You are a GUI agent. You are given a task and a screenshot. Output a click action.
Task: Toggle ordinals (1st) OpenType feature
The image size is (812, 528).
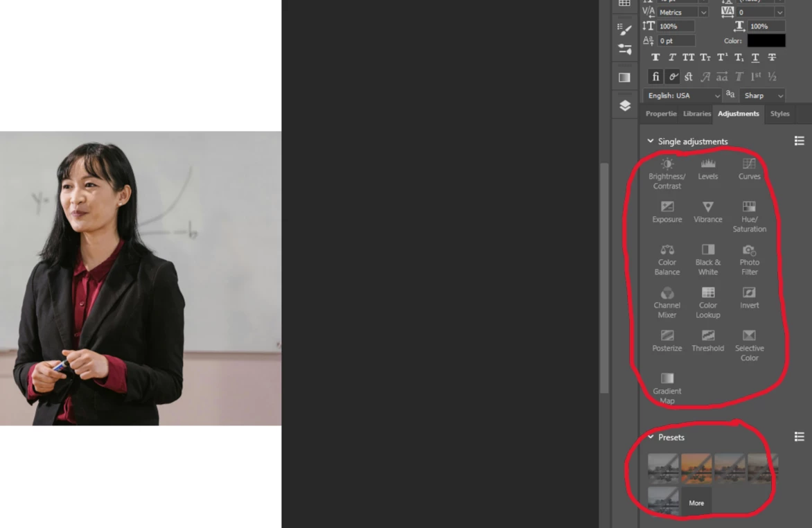(x=756, y=77)
